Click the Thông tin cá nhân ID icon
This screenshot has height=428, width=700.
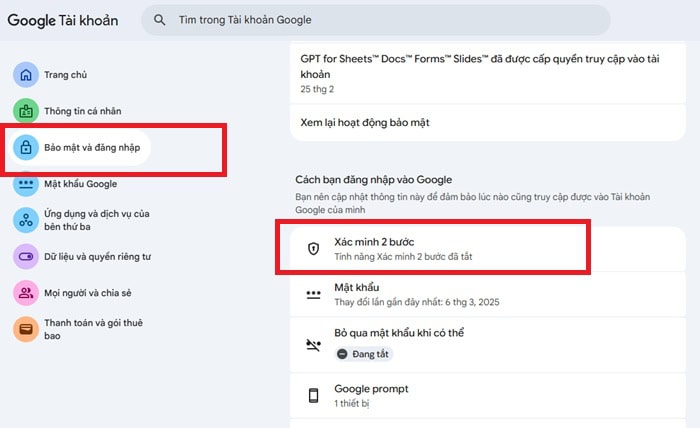25,111
